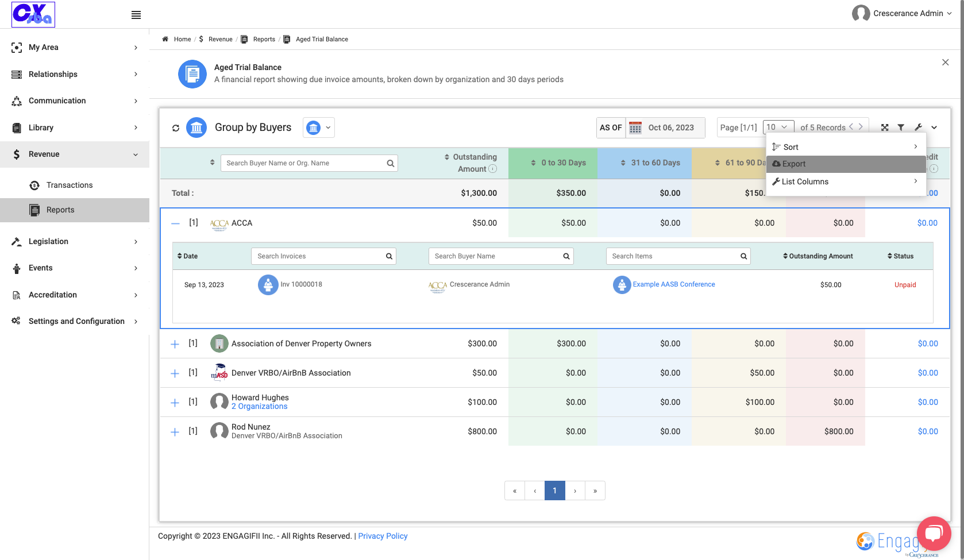Click the Revenue breadcrumb link

click(221, 39)
